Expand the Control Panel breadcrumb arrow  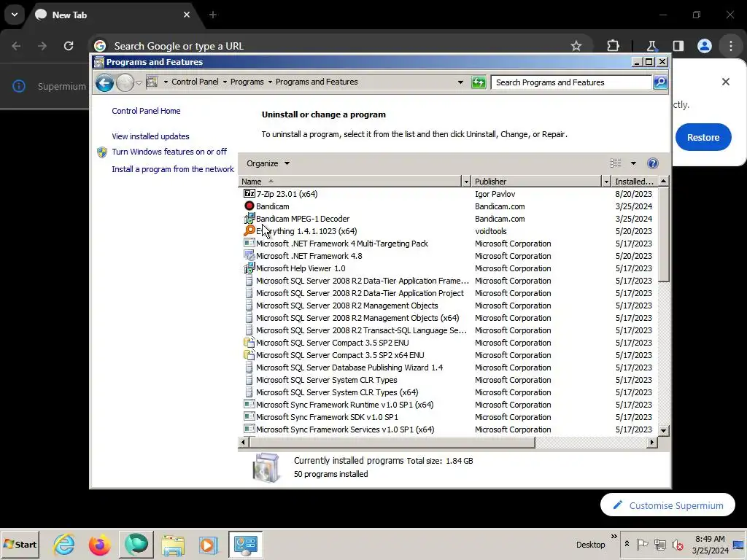[225, 82]
